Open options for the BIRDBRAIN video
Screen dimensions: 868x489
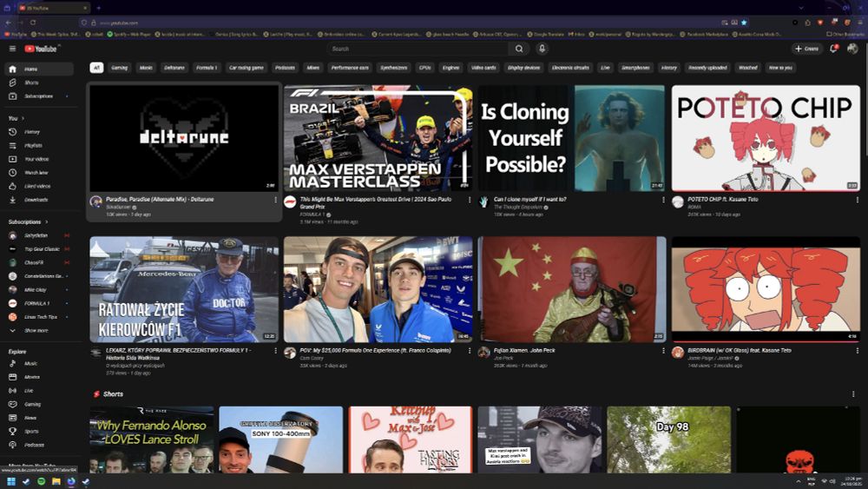click(x=857, y=351)
